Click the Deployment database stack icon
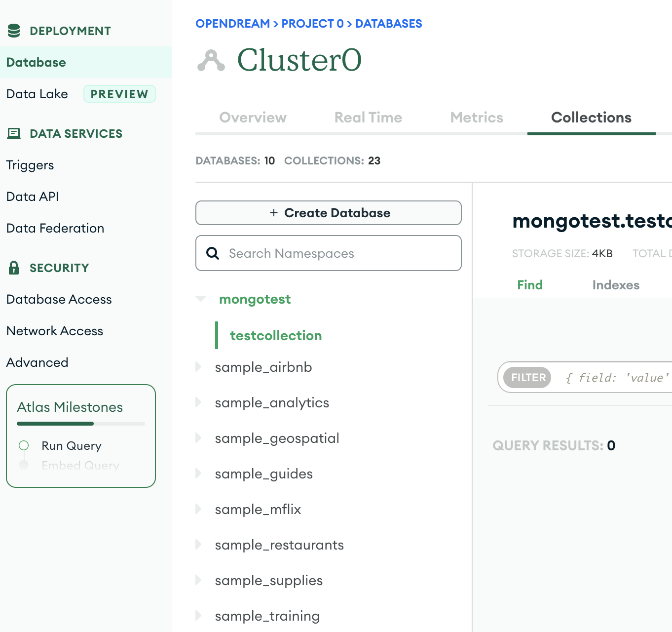Image resolution: width=672 pixels, height=632 pixels. tap(14, 31)
